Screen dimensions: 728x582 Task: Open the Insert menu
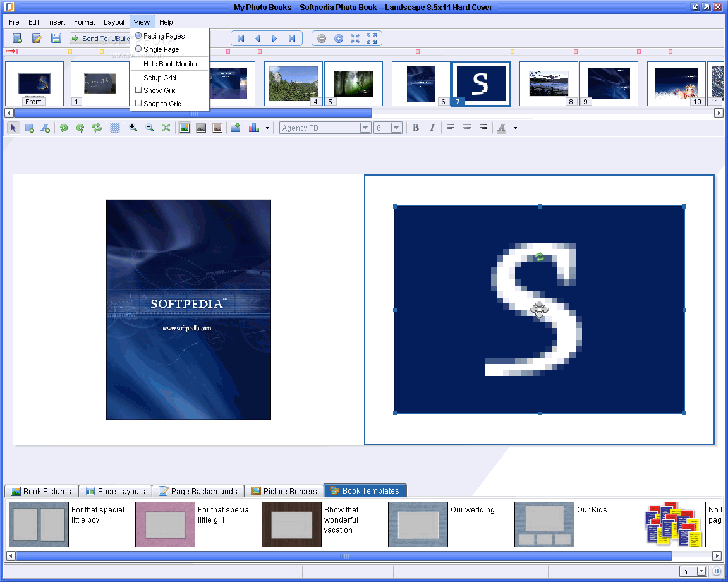click(57, 22)
